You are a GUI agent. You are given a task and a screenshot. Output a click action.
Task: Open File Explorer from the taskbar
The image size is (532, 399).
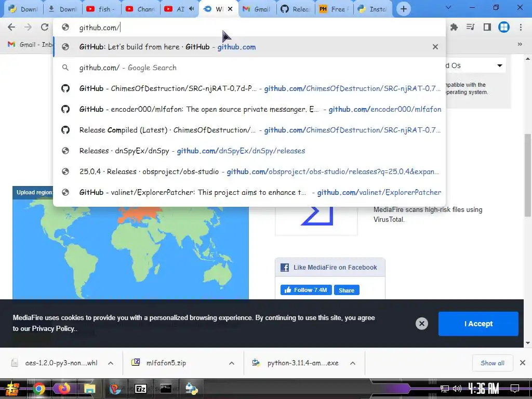click(89, 389)
